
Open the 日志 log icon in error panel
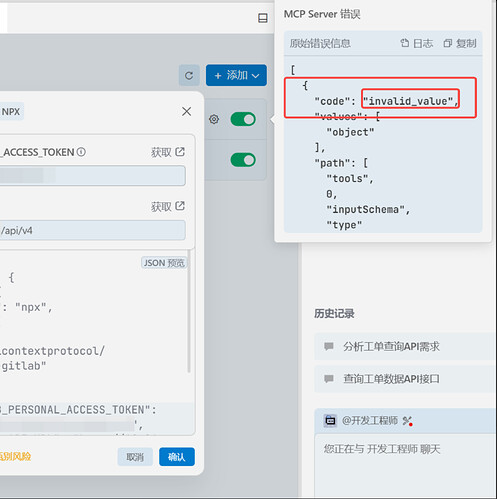pos(405,43)
